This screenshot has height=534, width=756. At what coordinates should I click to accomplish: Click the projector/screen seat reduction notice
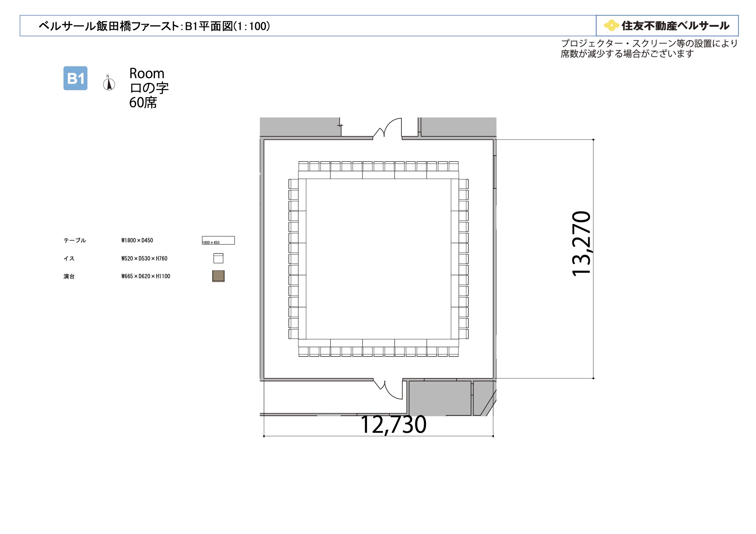[x=649, y=49]
